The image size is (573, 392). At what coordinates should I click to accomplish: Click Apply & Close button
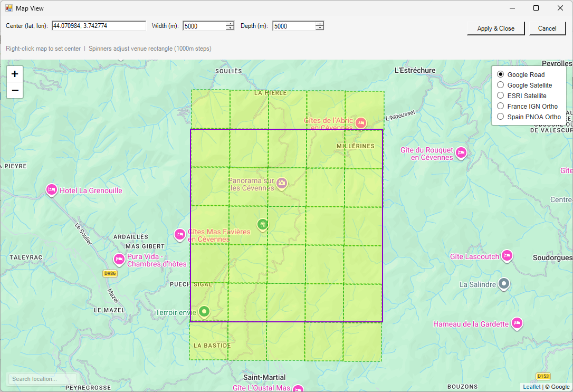tap(495, 28)
